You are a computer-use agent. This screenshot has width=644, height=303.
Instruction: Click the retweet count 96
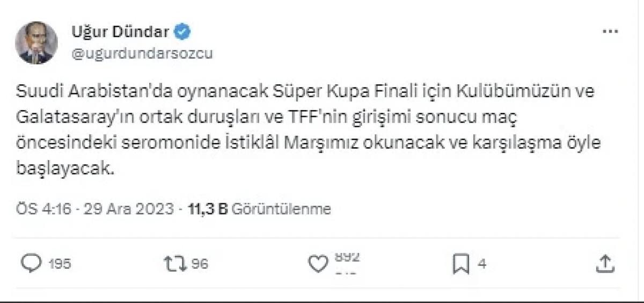point(200,264)
